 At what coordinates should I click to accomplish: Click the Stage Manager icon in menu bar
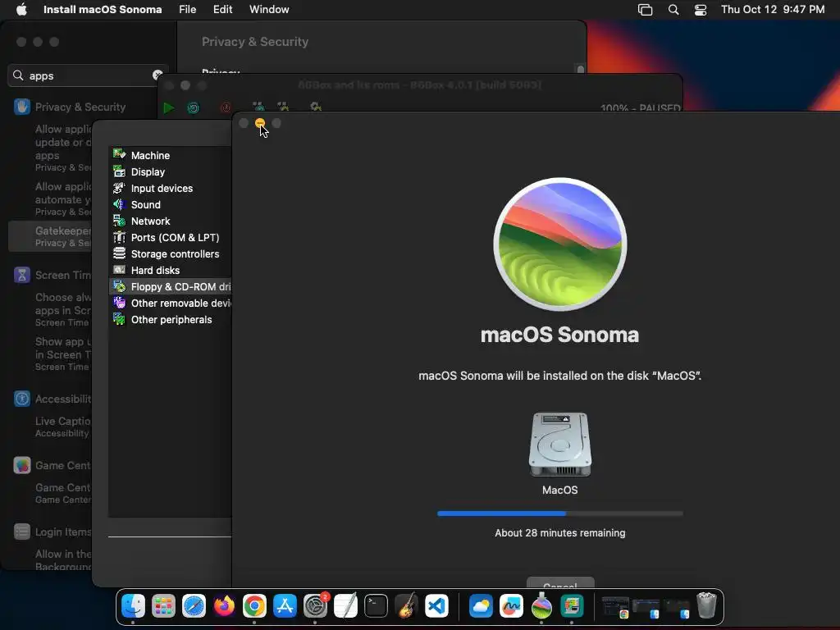(645, 10)
